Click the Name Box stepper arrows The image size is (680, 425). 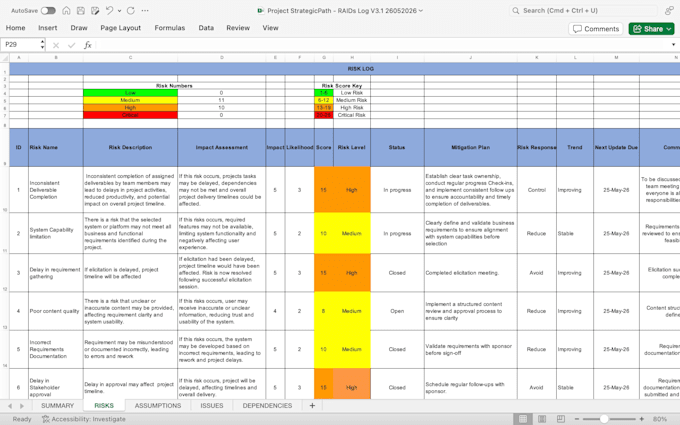(x=42, y=44)
